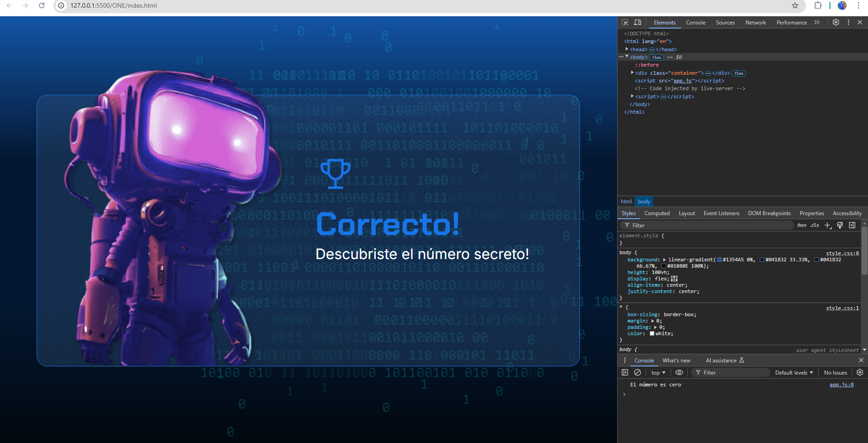Expand the injected script node

(633, 96)
